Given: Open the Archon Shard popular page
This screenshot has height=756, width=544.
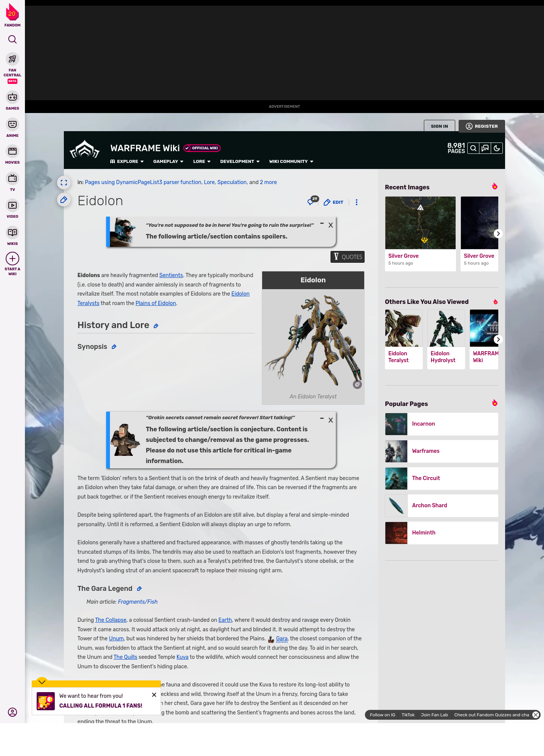Looking at the screenshot, I should pyautogui.click(x=442, y=506).
